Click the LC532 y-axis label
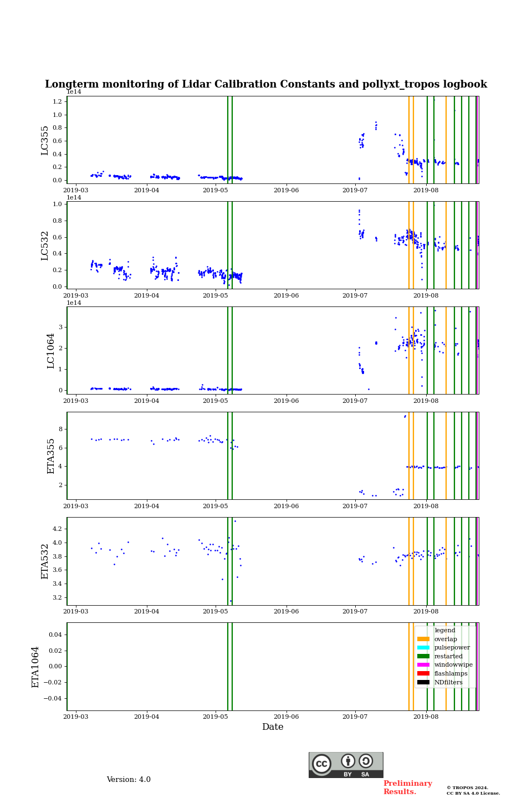Image resolution: width=532 pixels, height=798 pixels. pyautogui.click(x=45, y=245)
